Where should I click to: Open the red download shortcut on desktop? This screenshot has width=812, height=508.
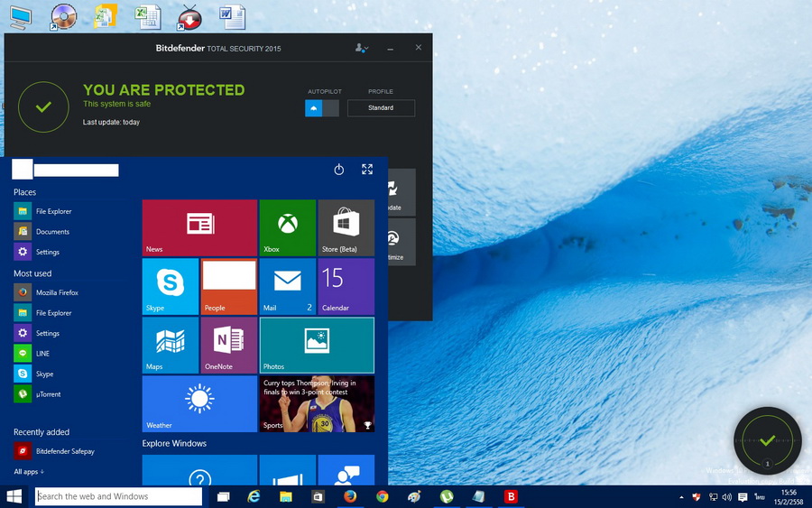point(189,17)
